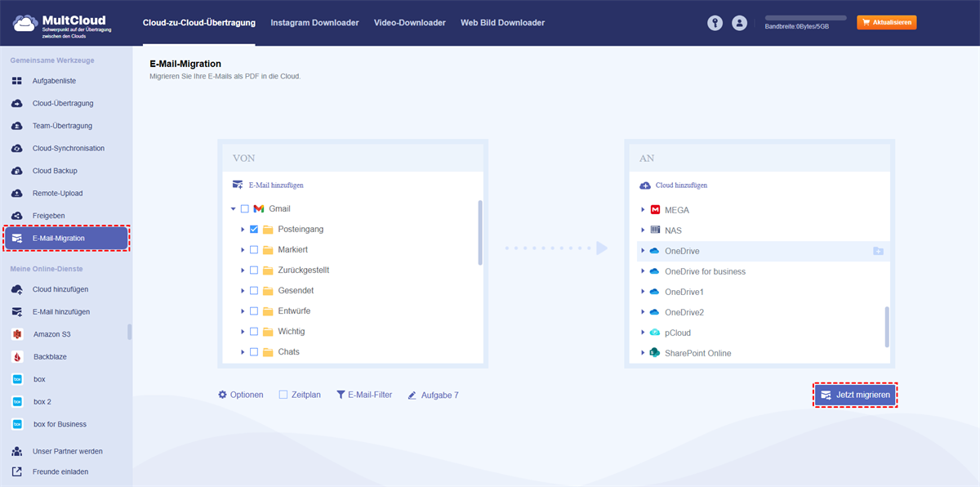The image size is (980, 487).
Task: Click the Gmail logo icon
Action: (259, 209)
